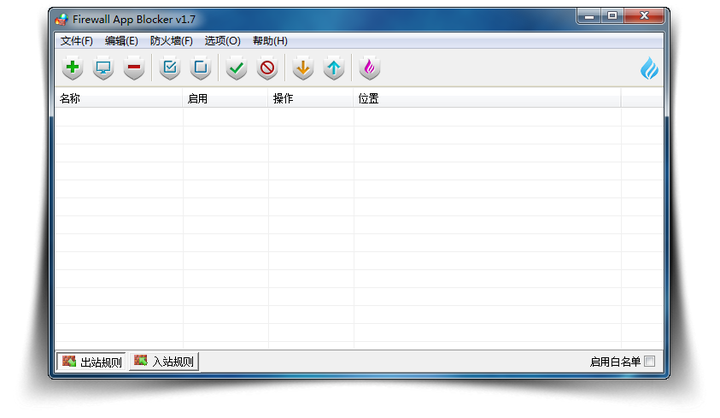Click the green checkmark Allow icon
The width and height of the screenshot is (720, 418).
236,68
